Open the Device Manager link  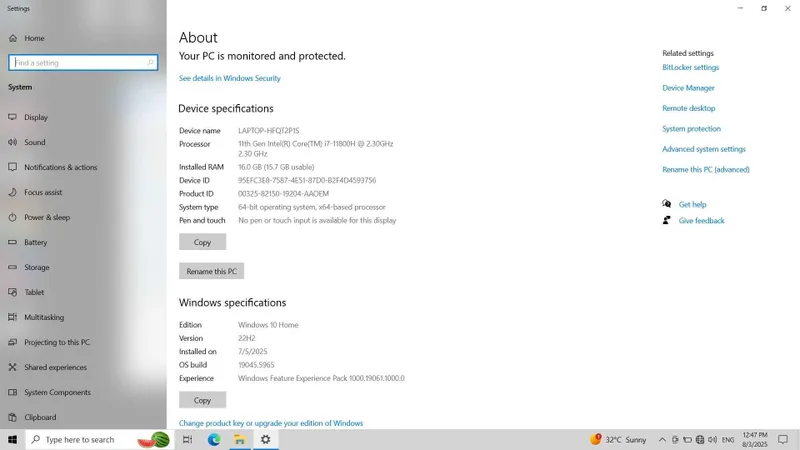click(x=688, y=88)
